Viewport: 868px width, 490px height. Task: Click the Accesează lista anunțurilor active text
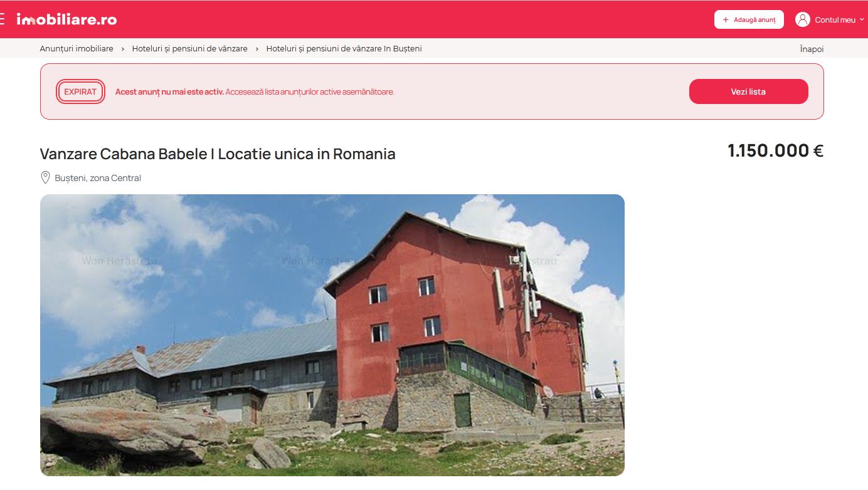310,91
